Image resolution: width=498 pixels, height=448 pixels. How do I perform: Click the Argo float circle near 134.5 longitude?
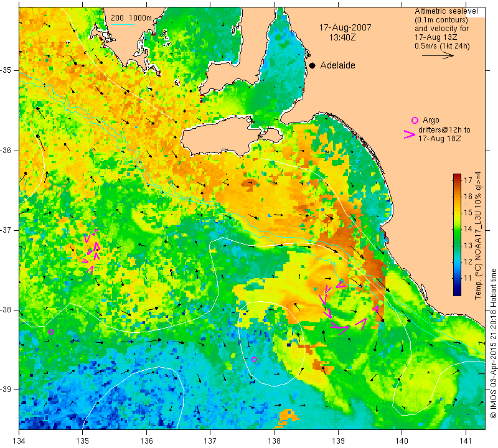tap(51, 332)
